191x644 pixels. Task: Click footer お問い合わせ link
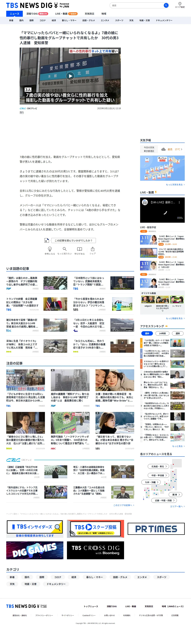[109, 616]
